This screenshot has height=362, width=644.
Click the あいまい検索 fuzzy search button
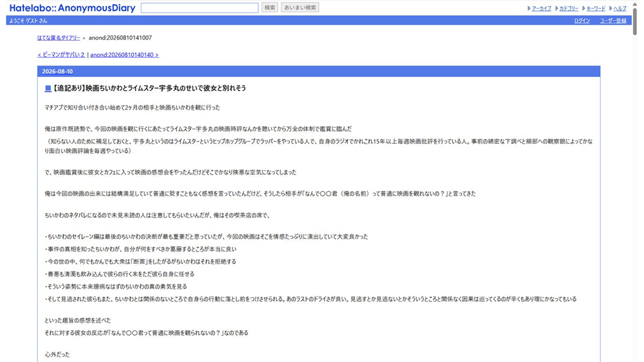click(300, 8)
